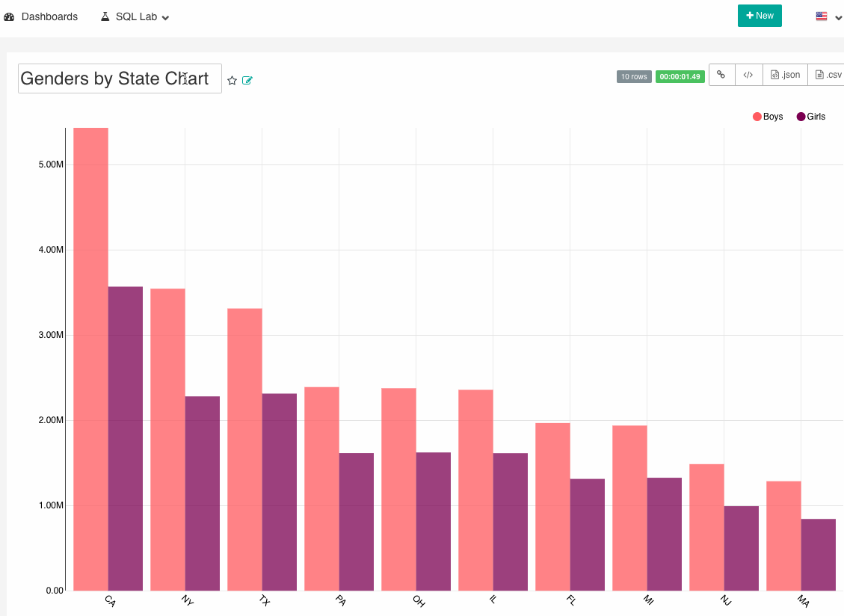Click the 3.00M y-axis label
This screenshot has height=616, width=844.
pyautogui.click(x=51, y=334)
